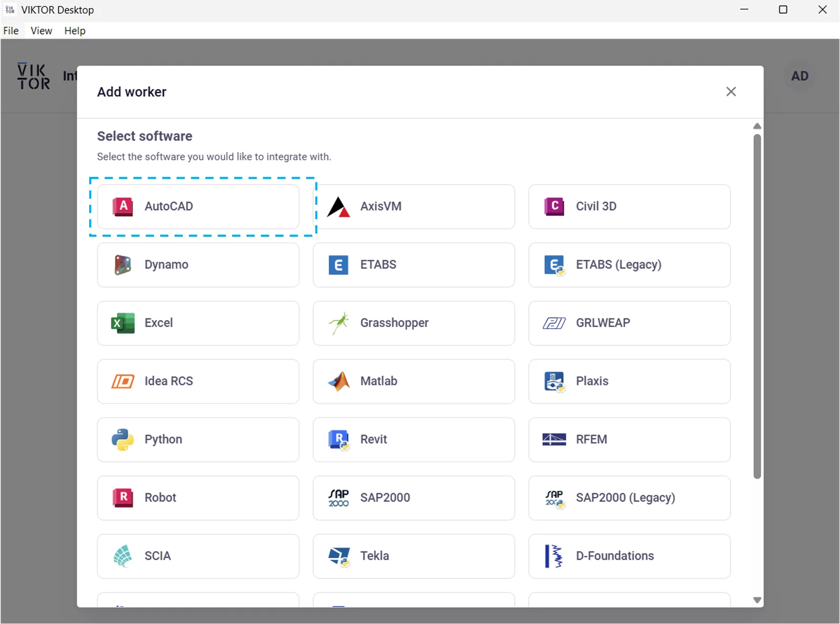Close the Add worker dialog
This screenshot has width=840, height=624.
pyautogui.click(x=731, y=92)
